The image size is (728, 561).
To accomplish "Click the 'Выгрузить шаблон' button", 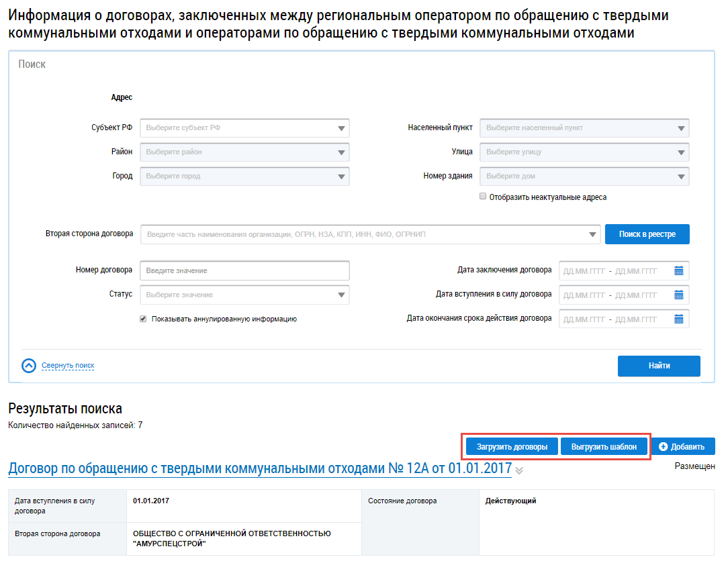I will coord(604,447).
